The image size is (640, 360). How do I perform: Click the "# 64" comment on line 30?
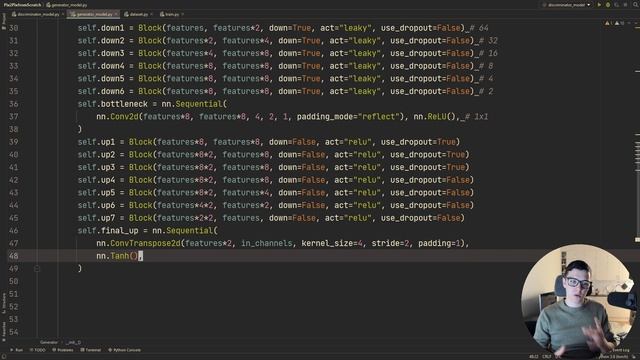(479, 28)
